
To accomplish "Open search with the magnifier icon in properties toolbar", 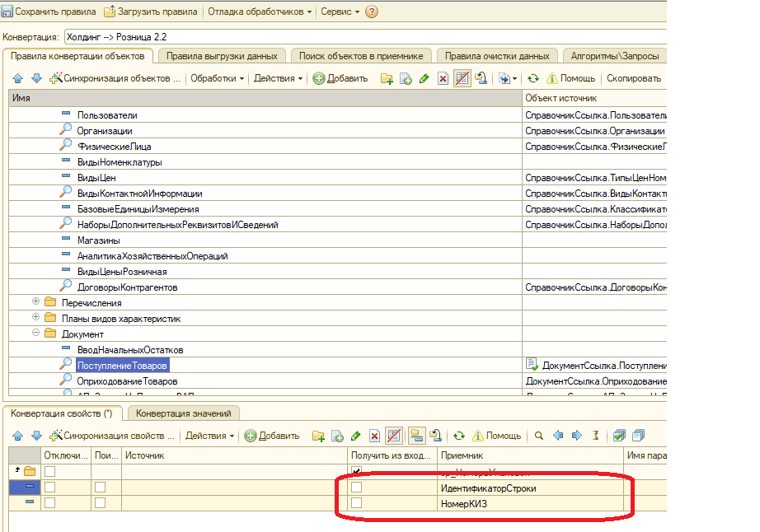I will pos(539,436).
